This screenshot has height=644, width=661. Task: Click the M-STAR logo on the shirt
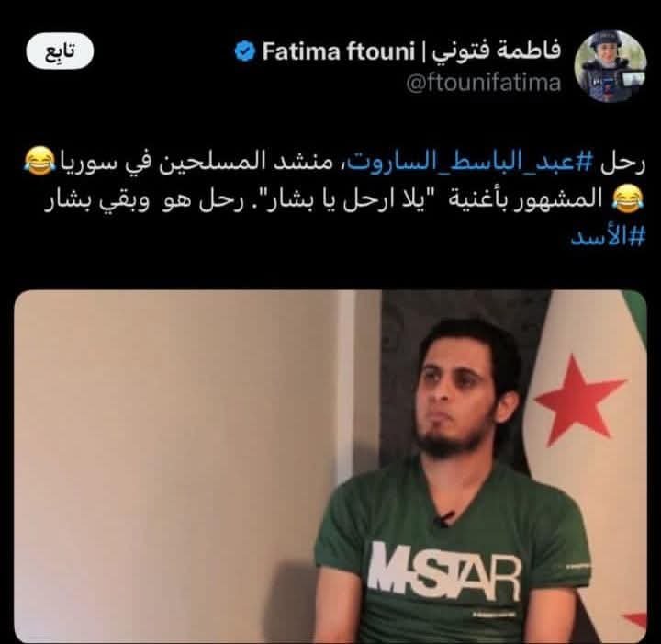pos(444,572)
